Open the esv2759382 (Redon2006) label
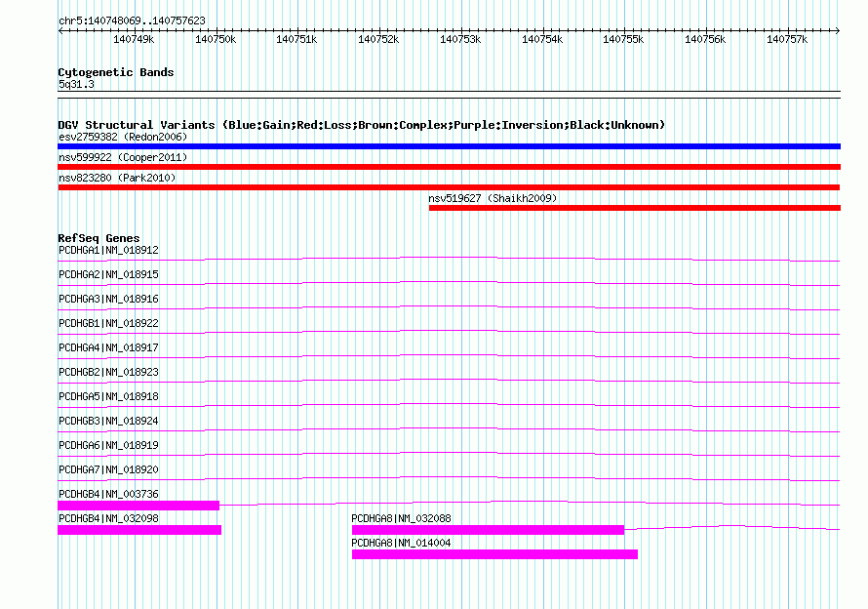The image size is (868, 609). (123, 137)
